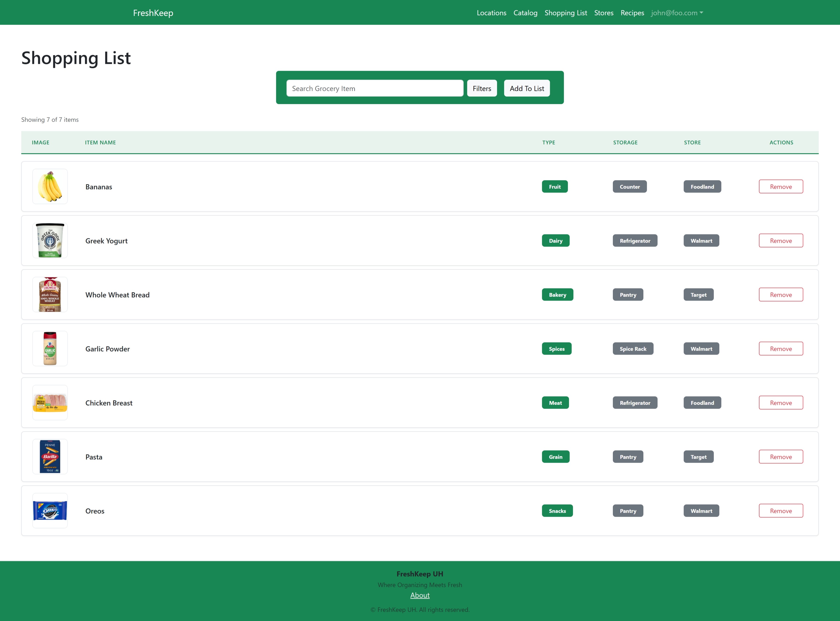Click Walmart badge in Garlic Powder row
Screen dimensions: 840x621
click(x=701, y=349)
